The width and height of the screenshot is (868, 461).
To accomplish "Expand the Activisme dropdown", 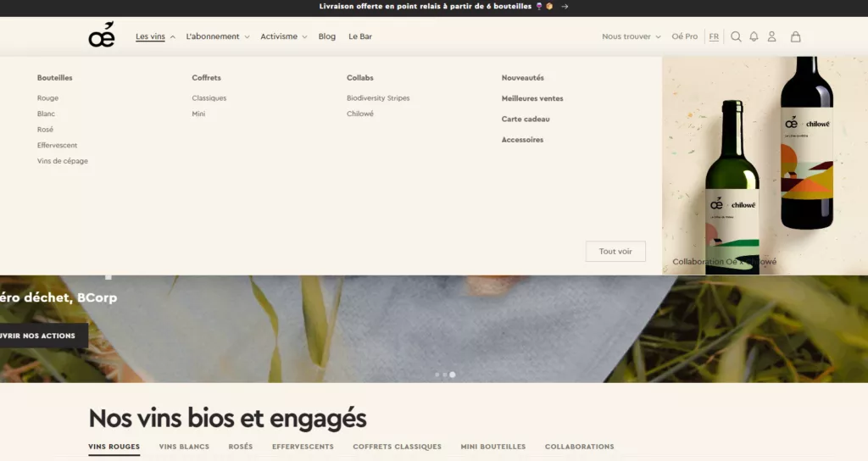I will 283,36.
